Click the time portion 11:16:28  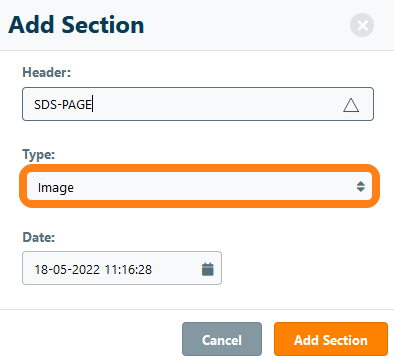click(x=128, y=269)
